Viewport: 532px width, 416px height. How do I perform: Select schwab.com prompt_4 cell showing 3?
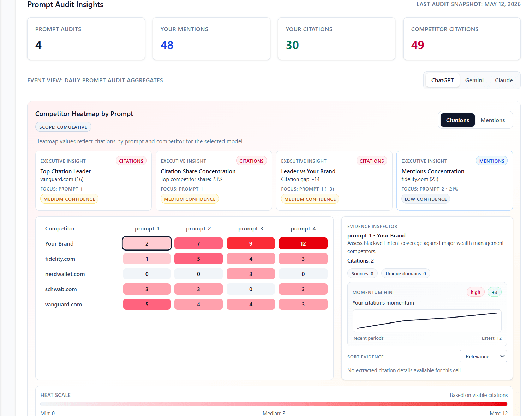click(303, 289)
